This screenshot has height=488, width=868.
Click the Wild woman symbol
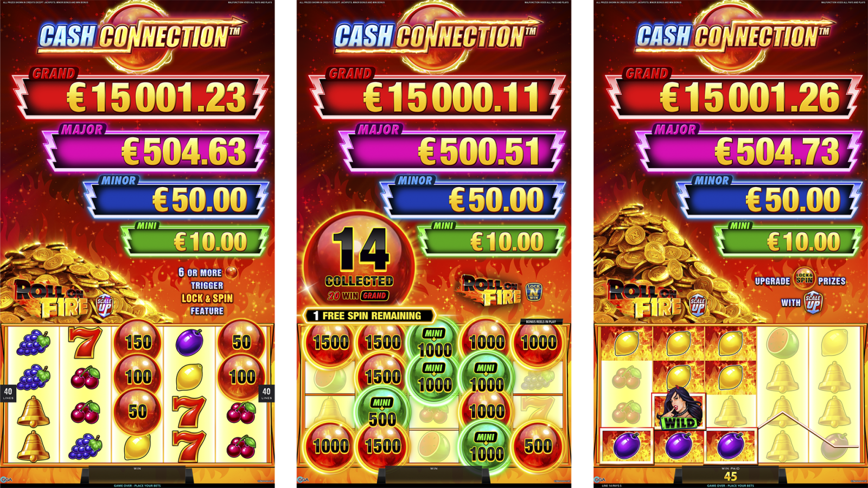click(679, 411)
